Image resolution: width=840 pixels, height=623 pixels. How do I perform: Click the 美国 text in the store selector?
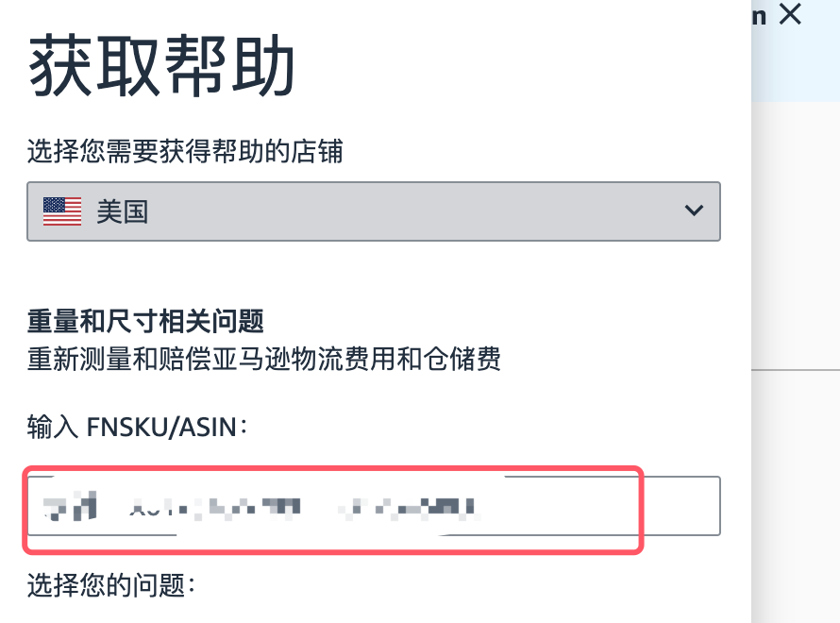coord(123,210)
